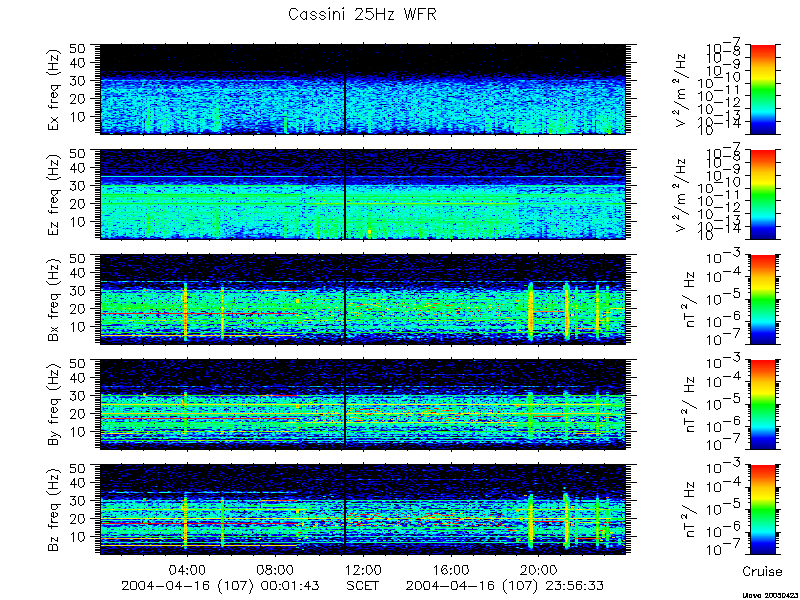Click the 10^-7 label on Bz colorbar
The width and height of the screenshot is (800, 600).
(724, 549)
